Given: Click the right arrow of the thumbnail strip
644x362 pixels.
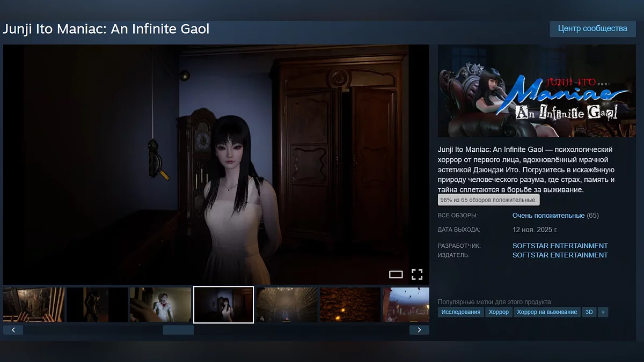Looking at the screenshot, I should tap(419, 330).
